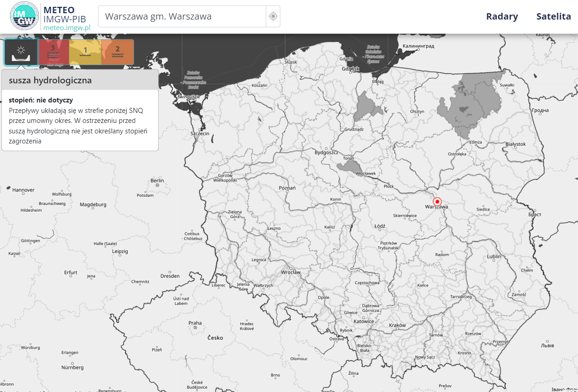Click the Kielce label on the map
This screenshot has width=578, height=392.
coord(423,285)
